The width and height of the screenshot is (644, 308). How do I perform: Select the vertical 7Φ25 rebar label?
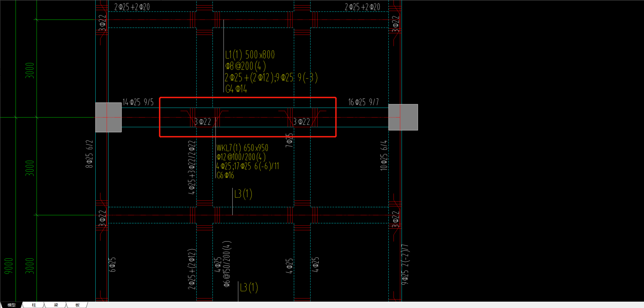289,140
